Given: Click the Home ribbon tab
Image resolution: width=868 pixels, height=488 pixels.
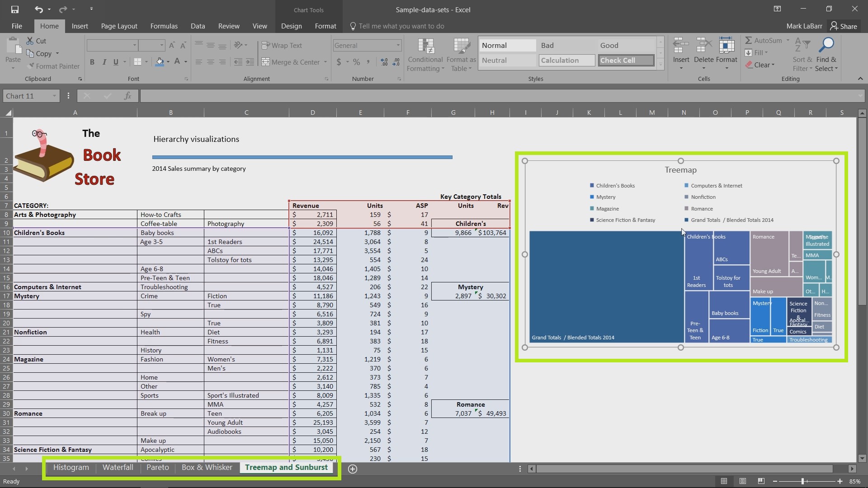Looking at the screenshot, I should 49,26.
